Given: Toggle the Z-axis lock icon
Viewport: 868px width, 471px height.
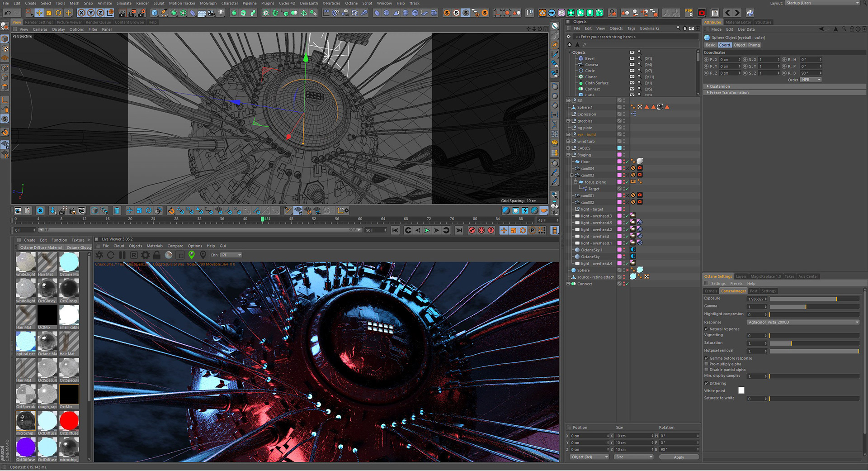Looking at the screenshot, I should tap(100, 13).
